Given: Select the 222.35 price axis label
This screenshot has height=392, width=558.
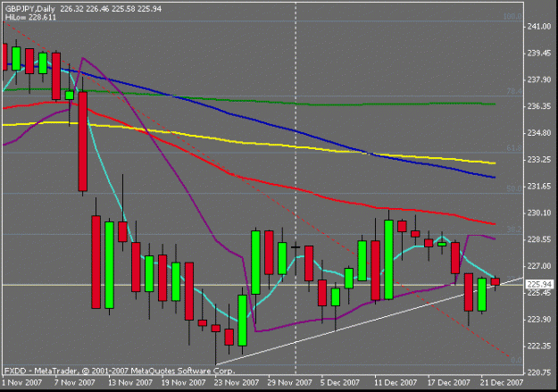Looking at the screenshot, I should click(x=538, y=346).
